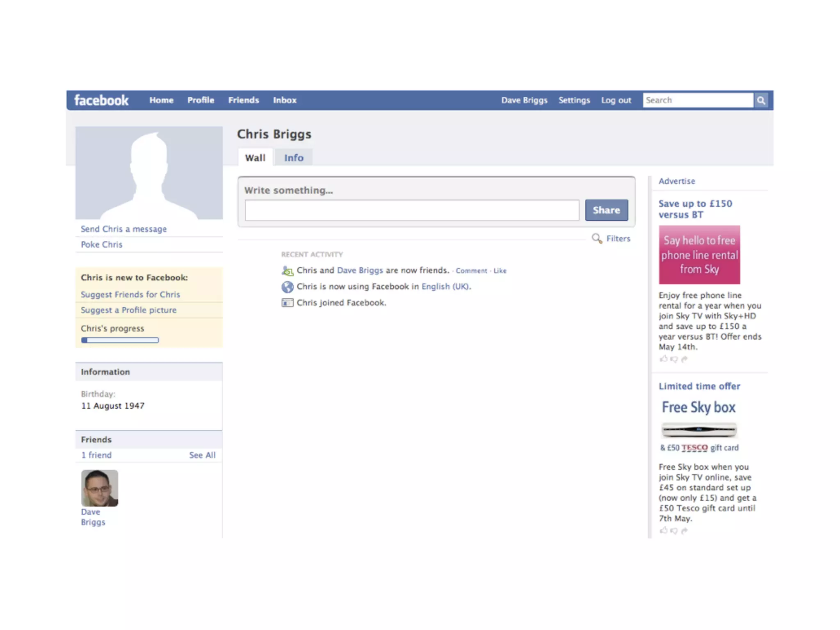Click share arrow under Free Sky box ad
This screenshot has height=630, width=840.
click(x=684, y=531)
